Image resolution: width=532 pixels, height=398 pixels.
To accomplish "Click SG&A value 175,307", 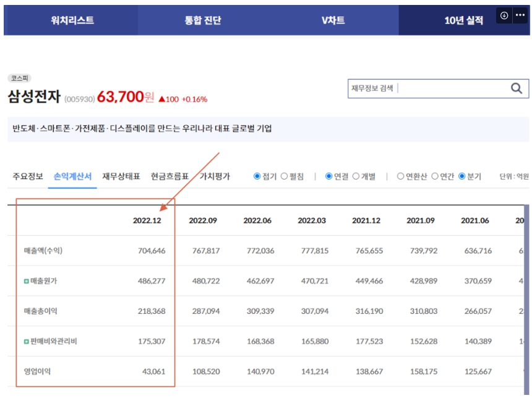I will tap(152, 341).
